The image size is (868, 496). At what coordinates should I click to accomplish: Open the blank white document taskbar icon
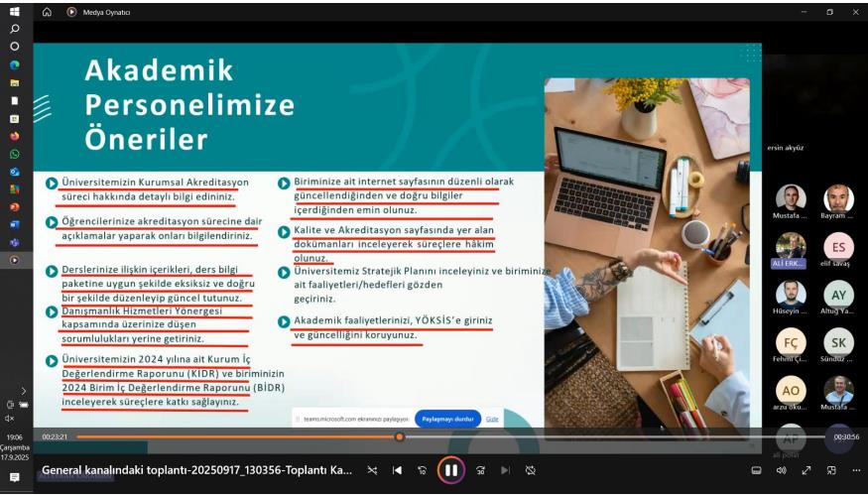[15, 101]
